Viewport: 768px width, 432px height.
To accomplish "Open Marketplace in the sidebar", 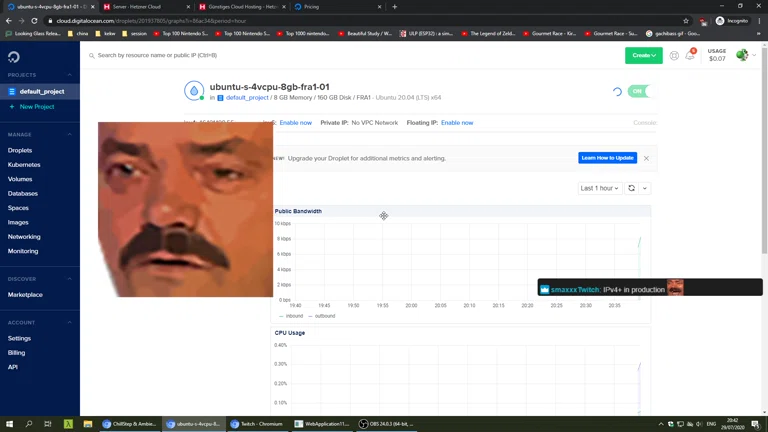I will pyautogui.click(x=25, y=295).
